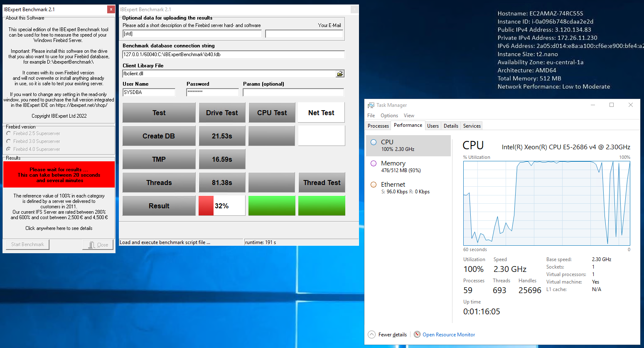
Task: Click 'Click anywhere here to see details' text
Action: (59, 228)
